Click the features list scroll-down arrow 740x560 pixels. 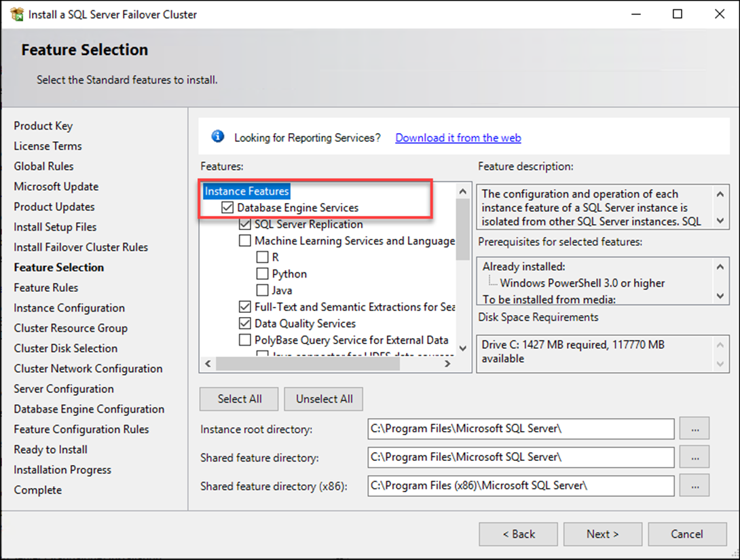click(463, 348)
